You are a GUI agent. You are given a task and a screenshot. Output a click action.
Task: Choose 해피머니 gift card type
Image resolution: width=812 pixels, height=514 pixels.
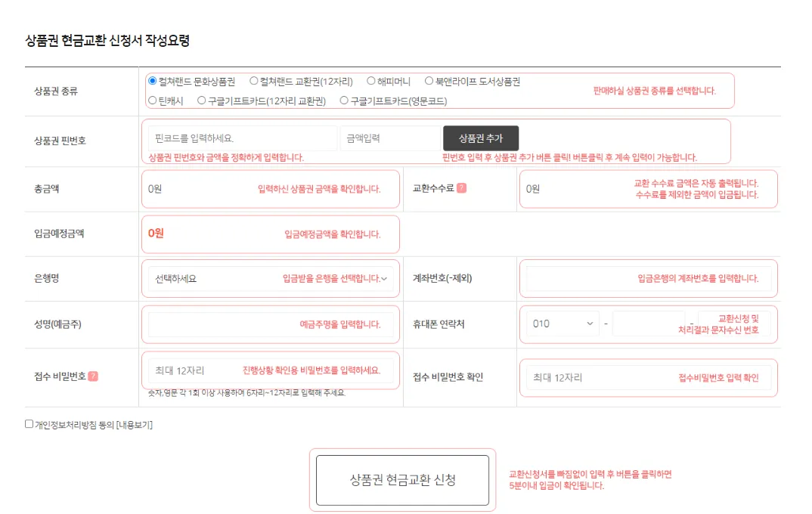371,81
